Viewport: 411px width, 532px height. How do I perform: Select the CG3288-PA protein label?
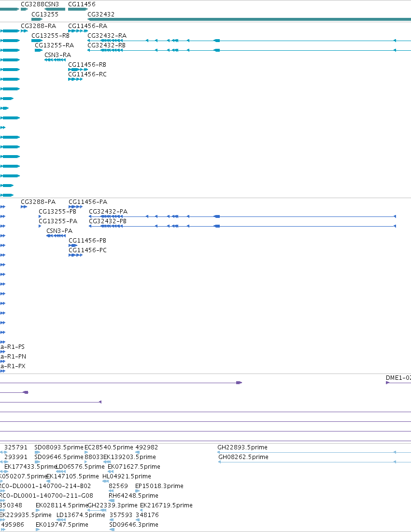[x=38, y=202]
